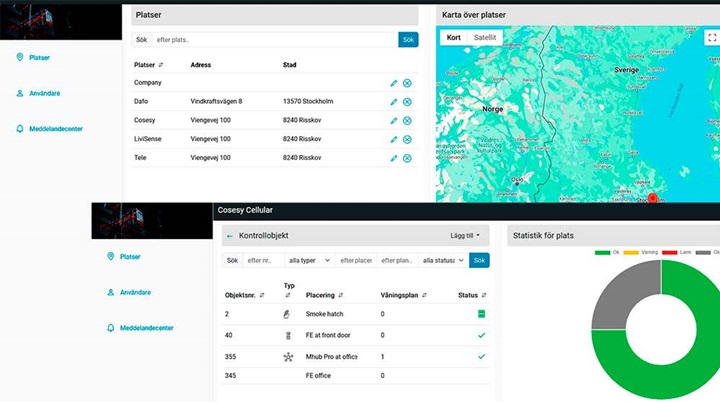Open Användare in the upper sidebar
720x402 pixels.
[45, 93]
